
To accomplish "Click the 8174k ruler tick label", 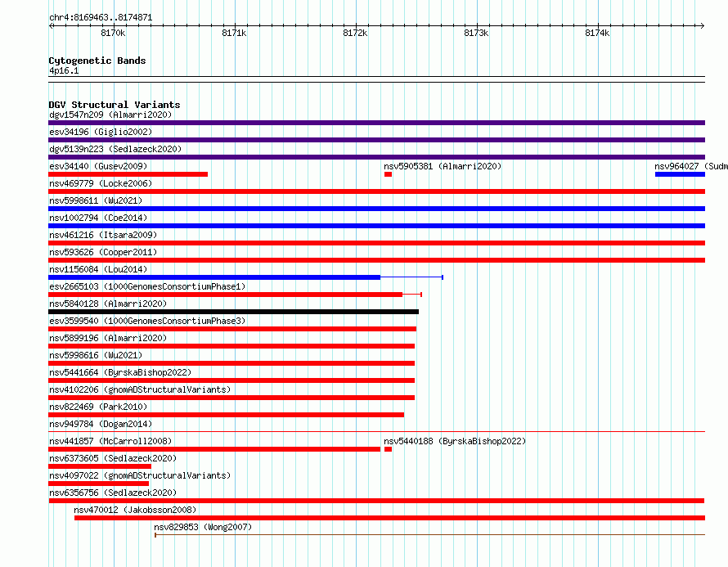I will point(598,33).
